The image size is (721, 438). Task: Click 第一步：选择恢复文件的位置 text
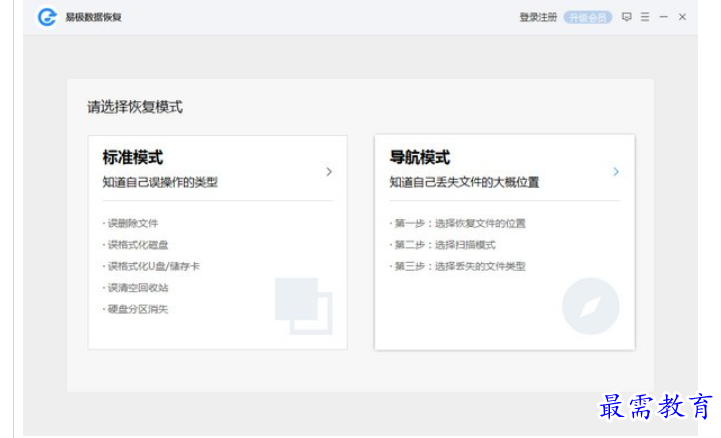click(460, 223)
